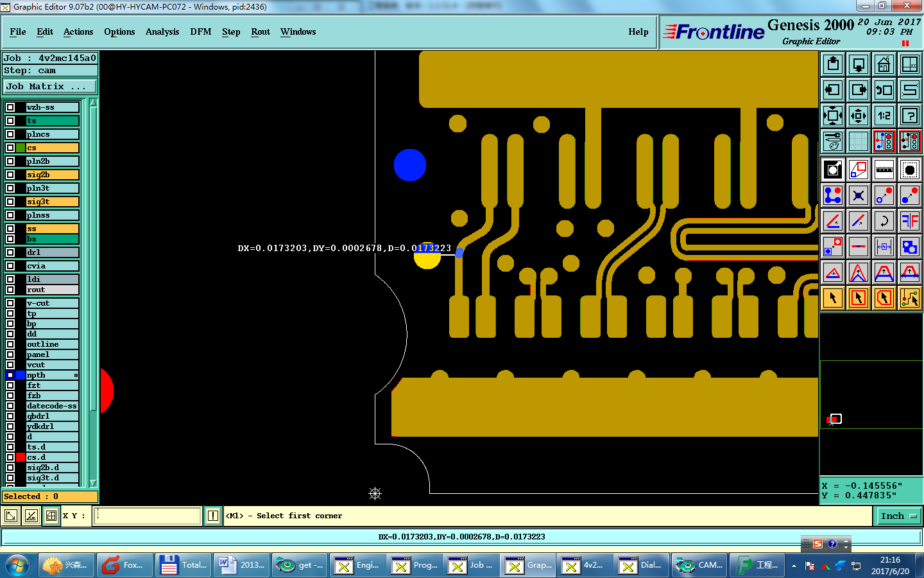Viewport: 924px width, 578px height.
Task: Select the sig3t layer name
Action: click(x=53, y=202)
